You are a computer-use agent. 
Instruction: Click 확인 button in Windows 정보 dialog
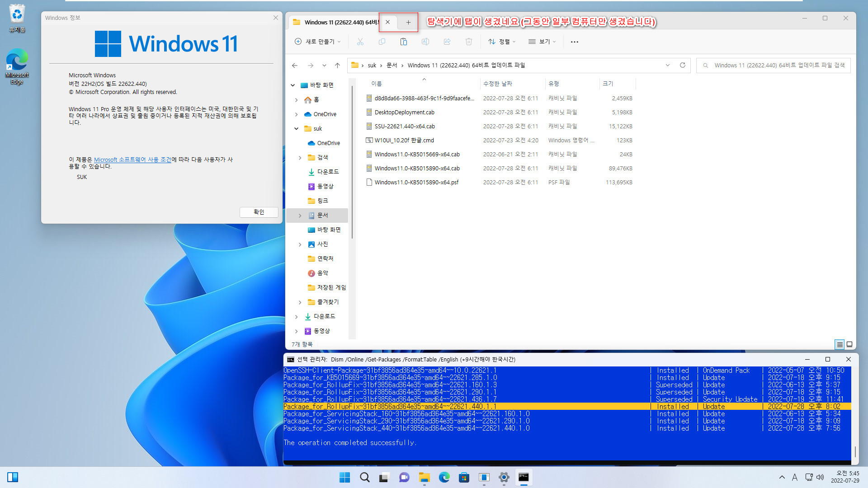pos(259,212)
